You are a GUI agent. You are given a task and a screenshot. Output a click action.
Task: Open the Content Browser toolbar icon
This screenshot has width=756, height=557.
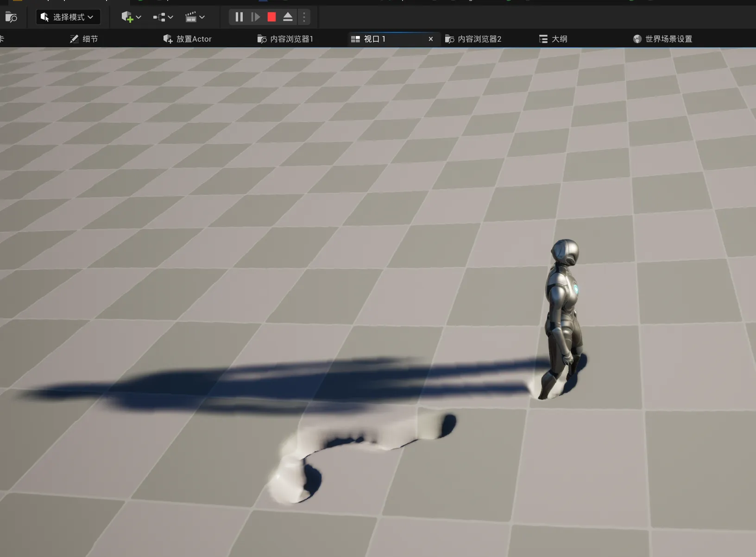coord(11,18)
